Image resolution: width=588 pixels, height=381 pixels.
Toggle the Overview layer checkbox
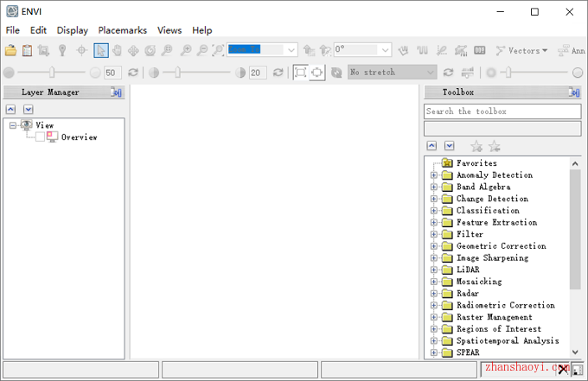tap(40, 137)
